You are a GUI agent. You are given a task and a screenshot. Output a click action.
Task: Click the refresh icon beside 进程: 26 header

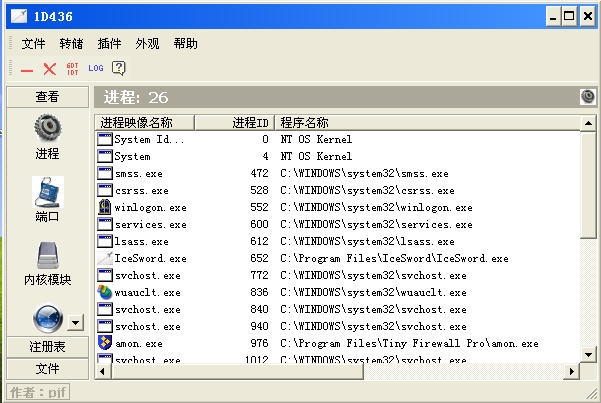(x=587, y=97)
